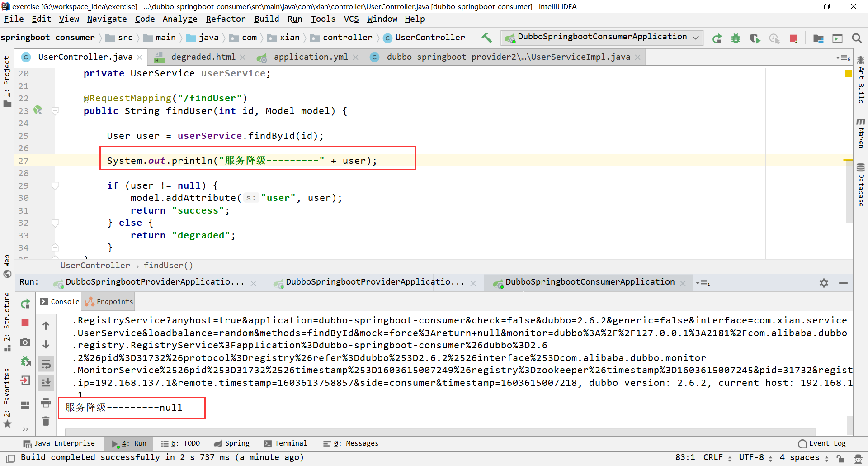Screen dimensions: 868x466
Task: Rerun the application from the top toolbar
Action: [x=717, y=38]
